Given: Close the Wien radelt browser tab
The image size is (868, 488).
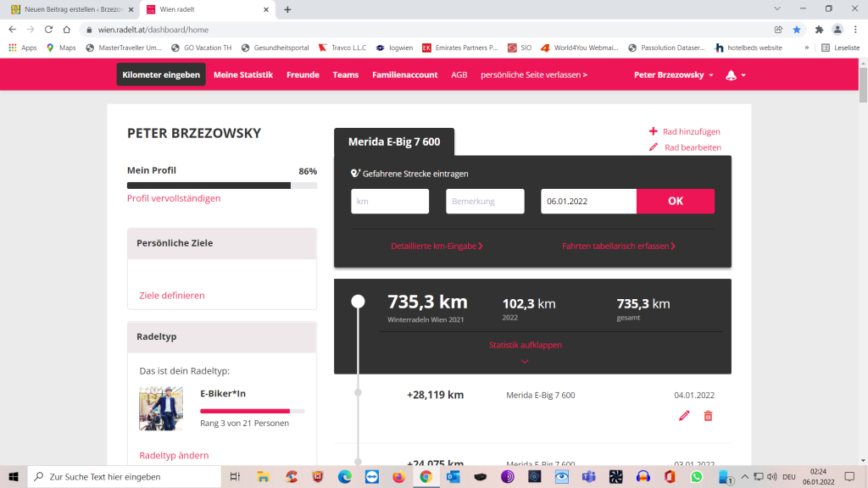Looking at the screenshot, I should click(x=265, y=9).
